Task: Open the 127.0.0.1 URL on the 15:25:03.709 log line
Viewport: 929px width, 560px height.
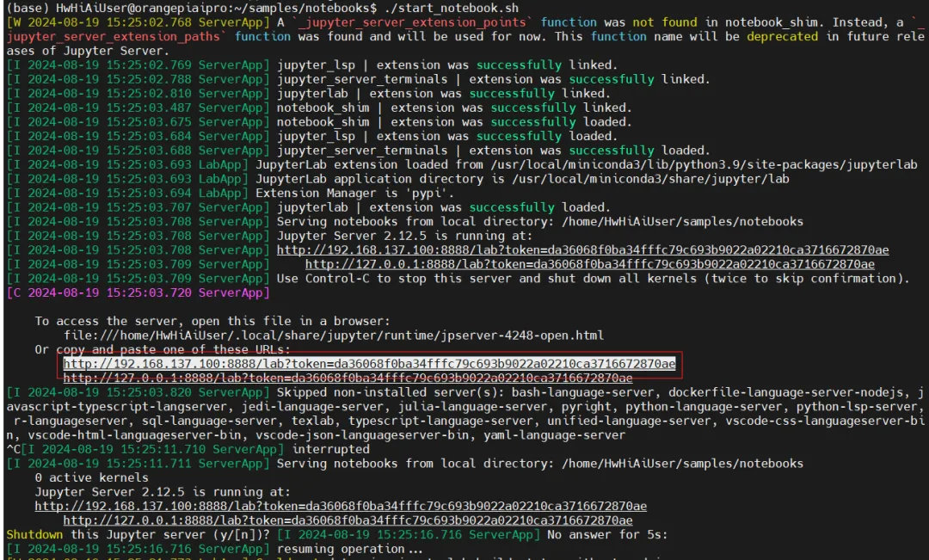Action: coord(589,264)
